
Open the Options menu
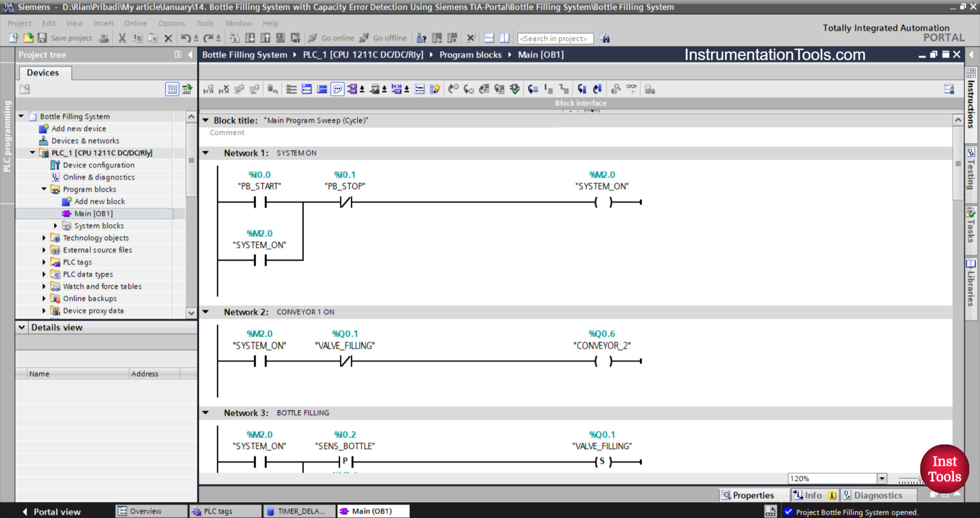point(171,23)
